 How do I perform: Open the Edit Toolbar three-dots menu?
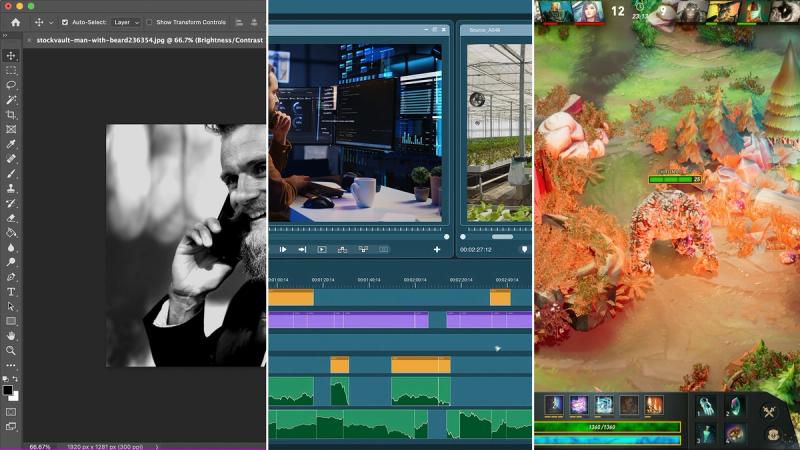pos(11,365)
